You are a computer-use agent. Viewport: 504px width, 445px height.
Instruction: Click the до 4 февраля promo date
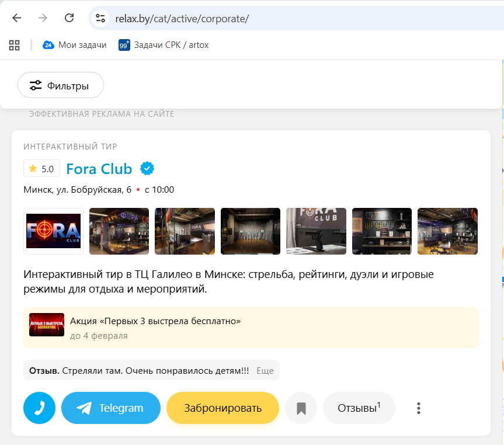click(99, 336)
